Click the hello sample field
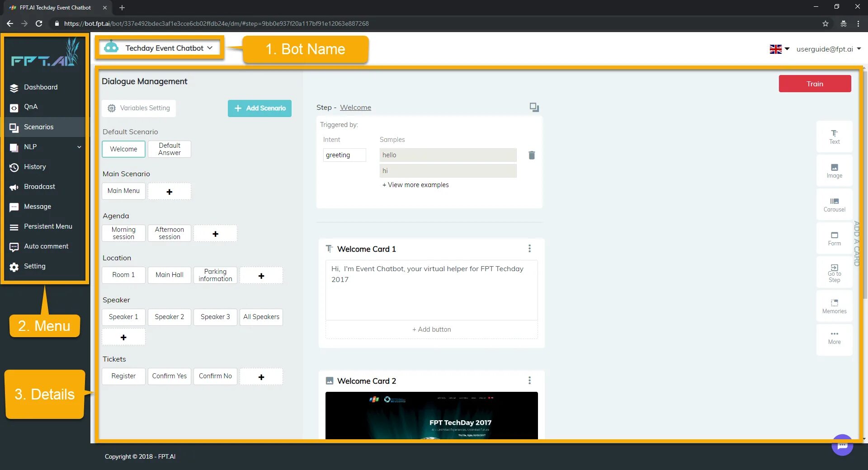Image resolution: width=868 pixels, height=470 pixels. point(448,155)
